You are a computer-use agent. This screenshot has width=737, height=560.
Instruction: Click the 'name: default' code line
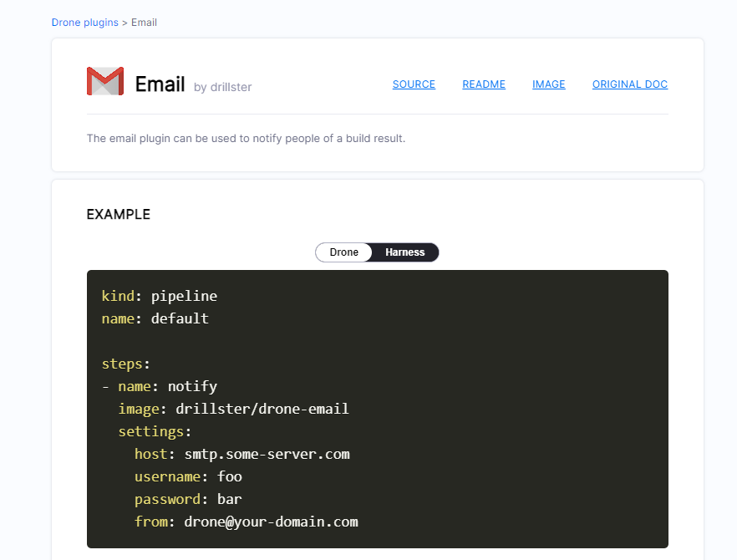155,318
